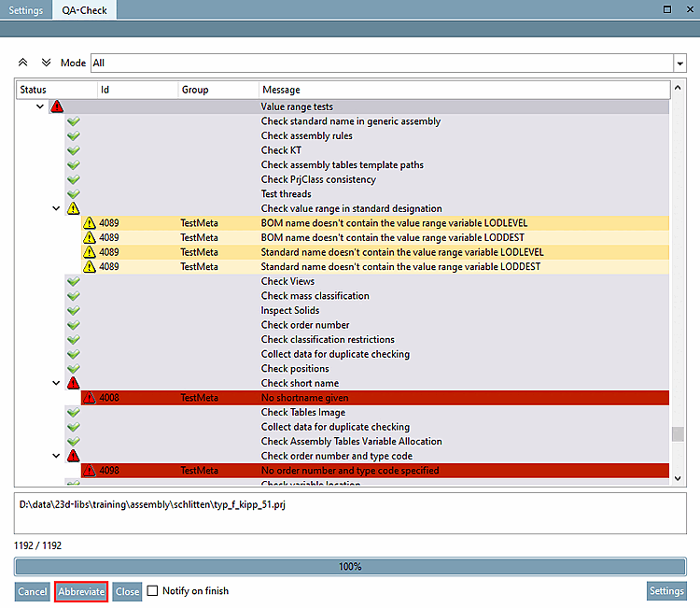This screenshot has height=608, width=700.
Task: Click red error icon for Check short name
Action: tap(73, 383)
